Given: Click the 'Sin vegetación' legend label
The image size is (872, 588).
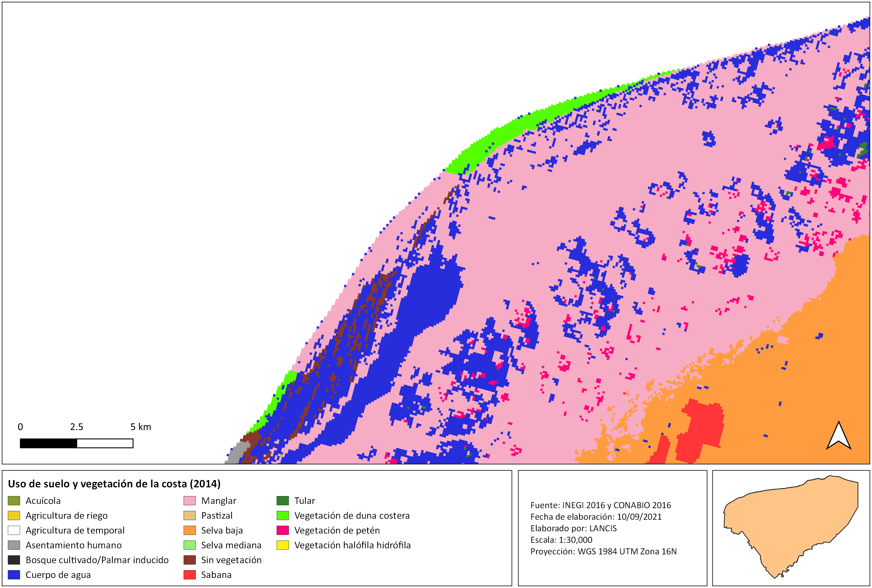Looking at the screenshot, I should point(231,560).
